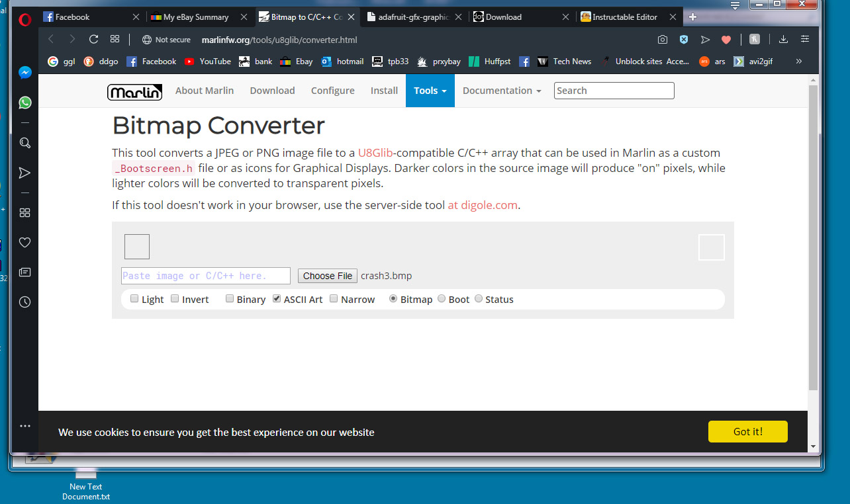Switch to the My eBay Summary tab

coord(201,17)
